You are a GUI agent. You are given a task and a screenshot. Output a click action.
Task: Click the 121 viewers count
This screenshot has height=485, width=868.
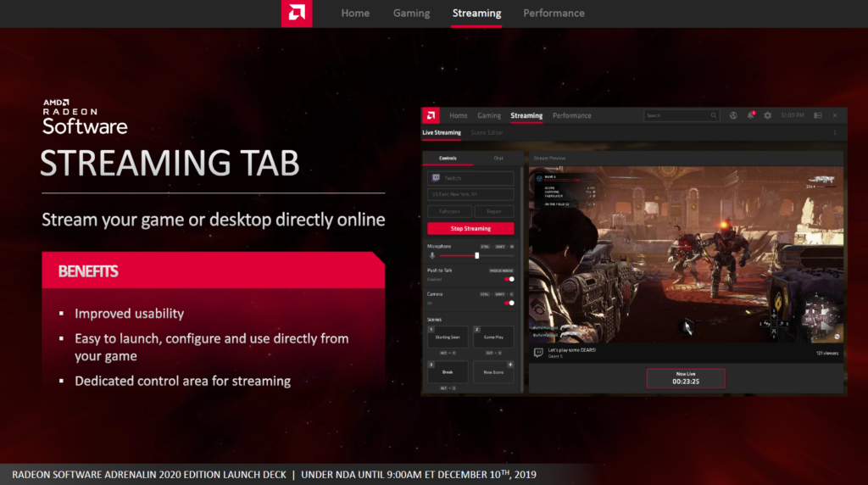[827, 354]
